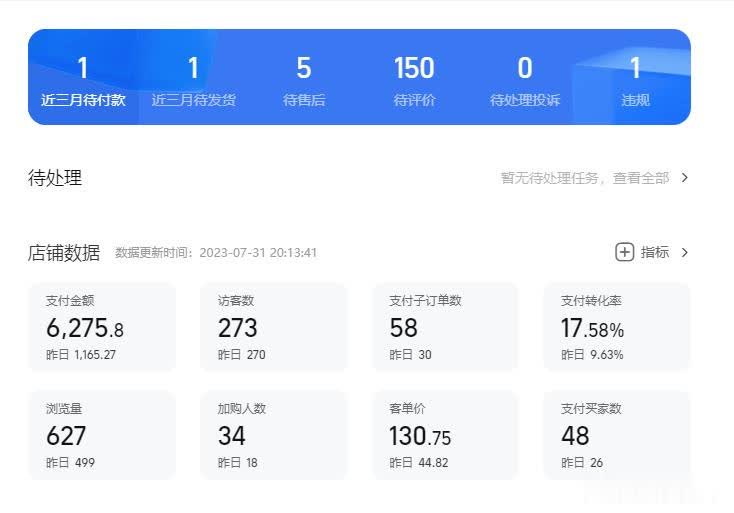Open the 客单价 data card

[445, 435]
